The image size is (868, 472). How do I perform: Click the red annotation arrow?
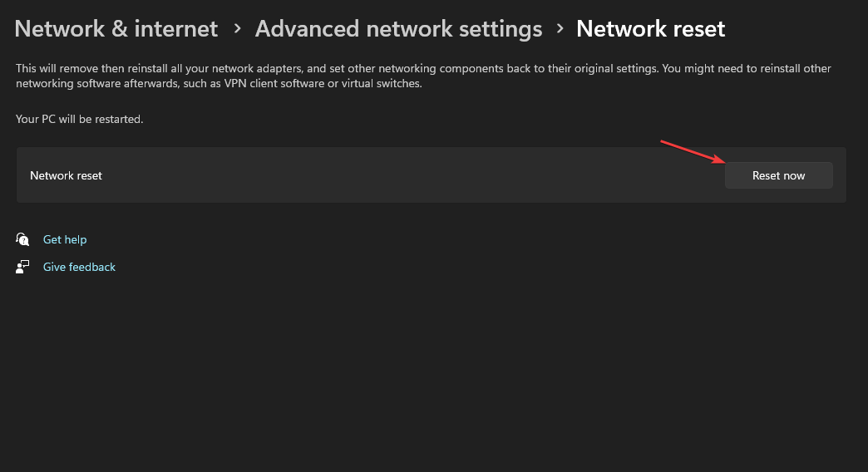tap(693, 152)
